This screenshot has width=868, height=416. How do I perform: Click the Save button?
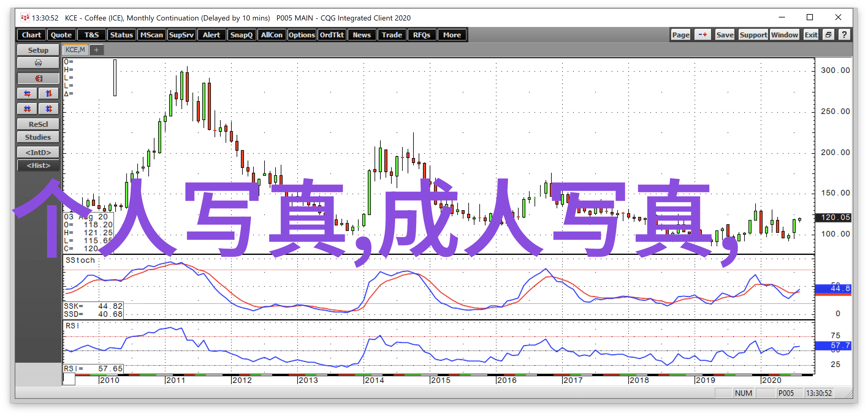[725, 35]
